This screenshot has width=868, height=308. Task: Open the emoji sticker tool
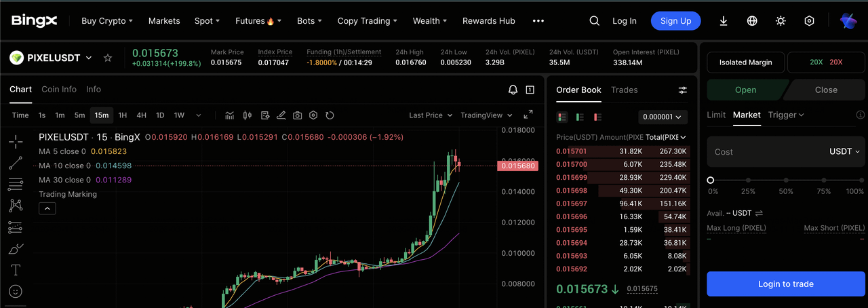click(16, 291)
